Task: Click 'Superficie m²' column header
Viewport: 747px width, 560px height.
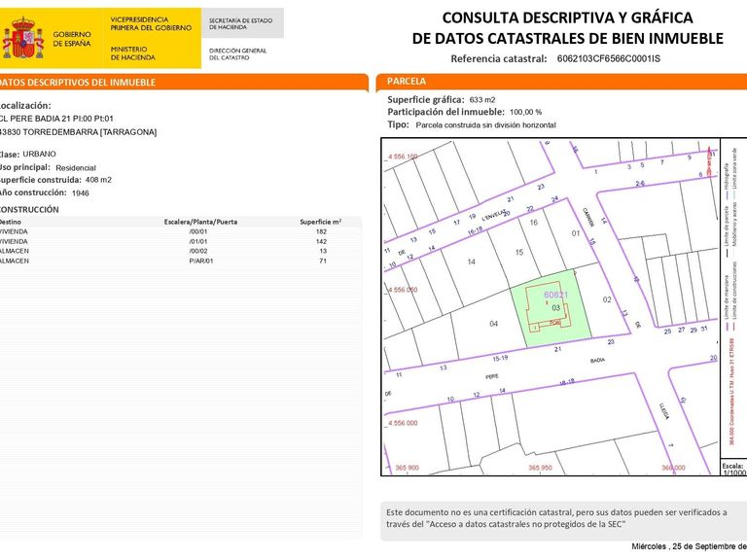Action: (321, 222)
